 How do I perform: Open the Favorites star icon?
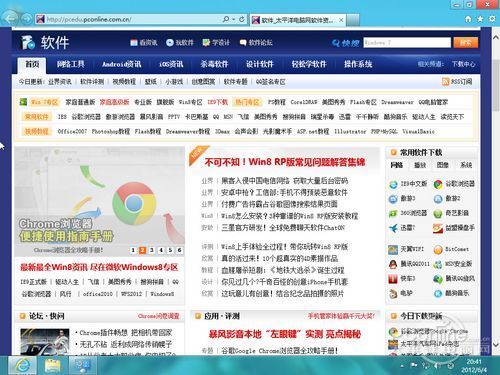click(x=480, y=19)
